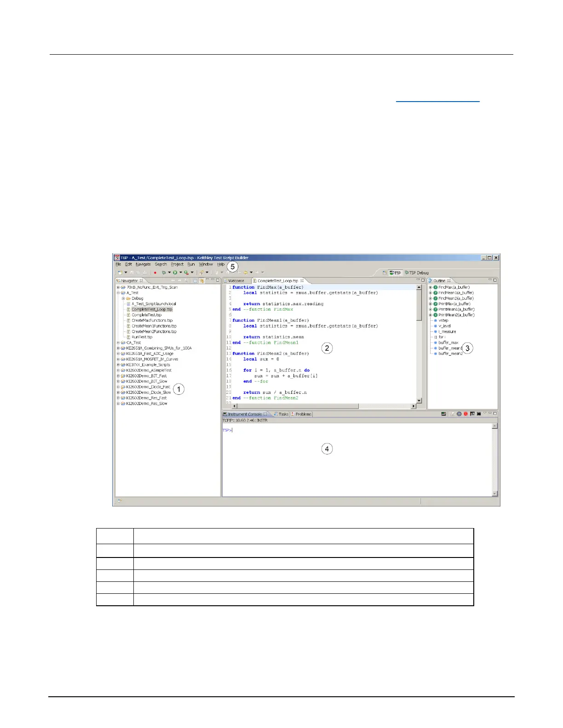The height and width of the screenshot is (728, 563).
Task: Select RunTest.tsp in the Navigator
Action: pyautogui.click(x=142, y=337)
